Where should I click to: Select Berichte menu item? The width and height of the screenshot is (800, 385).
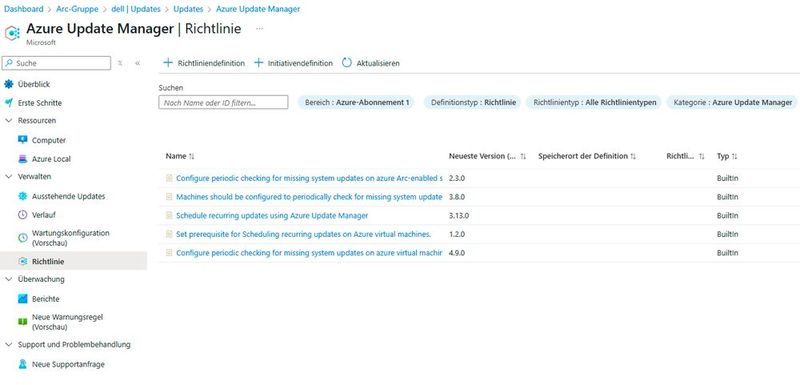click(x=45, y=299)
